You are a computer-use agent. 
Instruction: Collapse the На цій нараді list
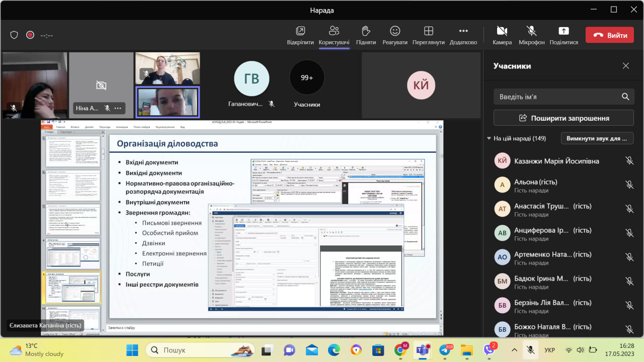tap(489, 138)
